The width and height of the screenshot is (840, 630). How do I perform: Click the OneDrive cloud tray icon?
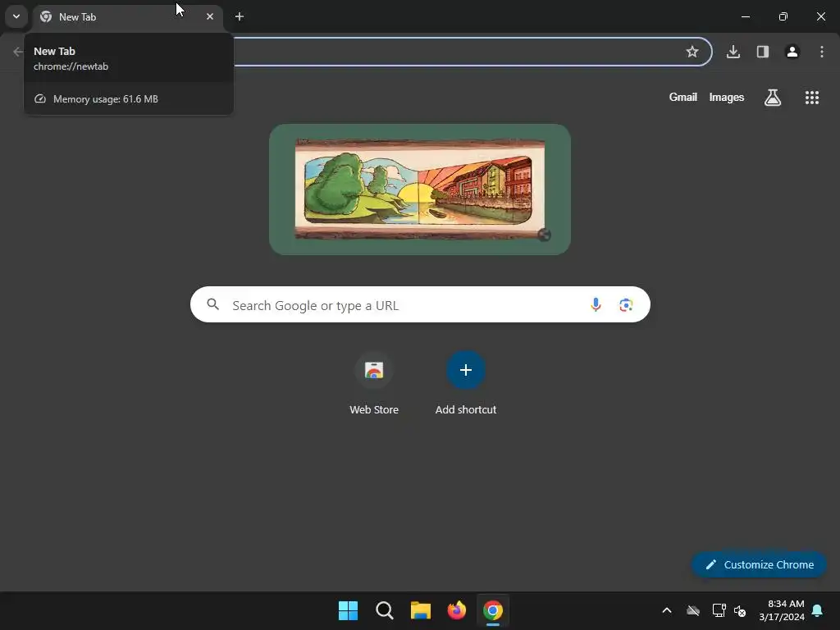tap(693, 610)
